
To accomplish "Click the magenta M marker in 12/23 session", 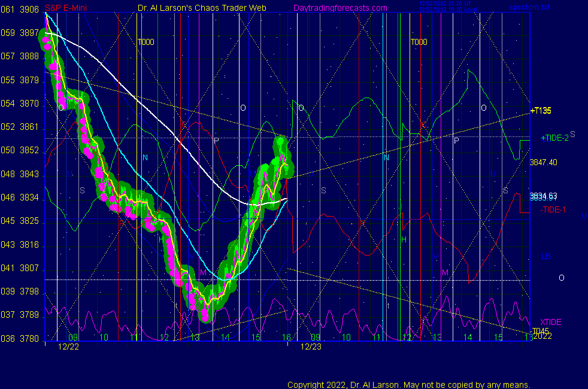I will click(445, 272).
